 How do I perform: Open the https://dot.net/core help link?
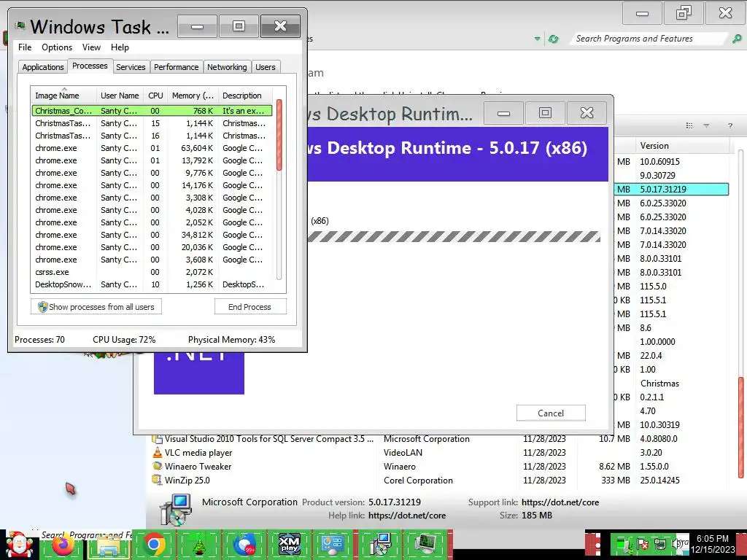click(407, 516)
